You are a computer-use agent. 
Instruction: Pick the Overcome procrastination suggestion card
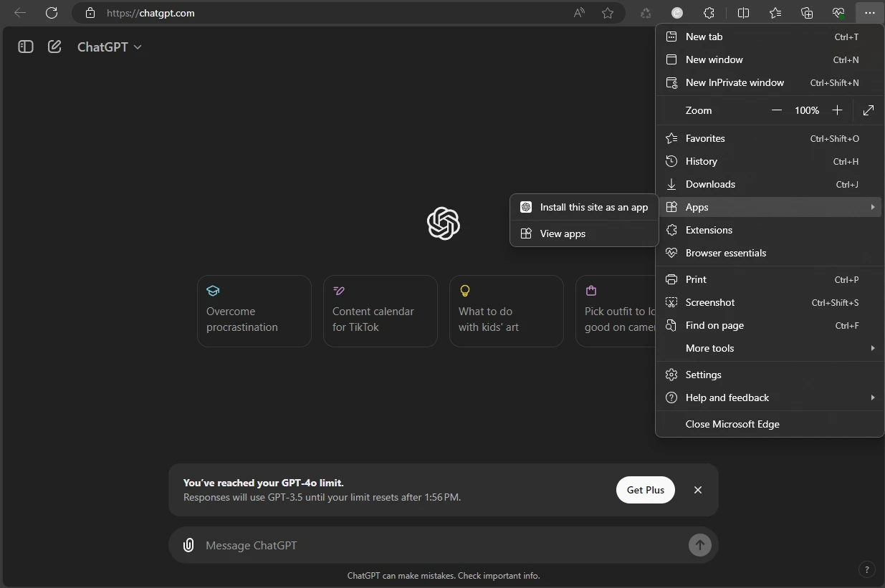click(254, 311)
